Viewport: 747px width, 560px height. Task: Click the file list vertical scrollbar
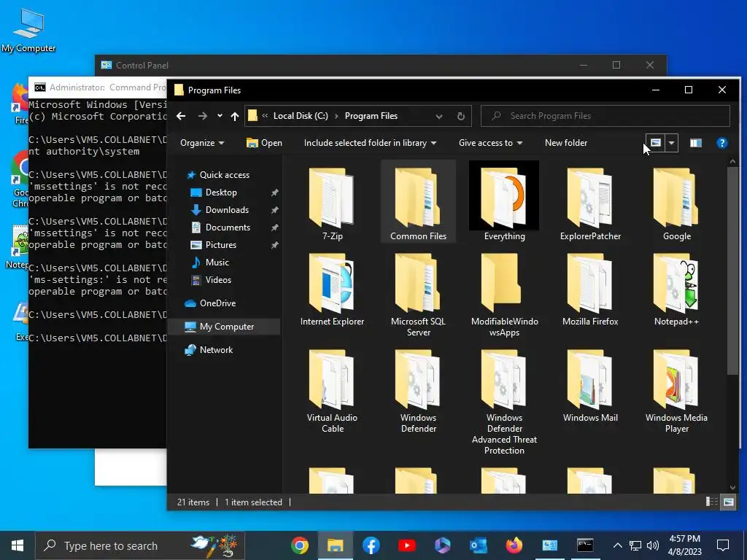point(732,270)
